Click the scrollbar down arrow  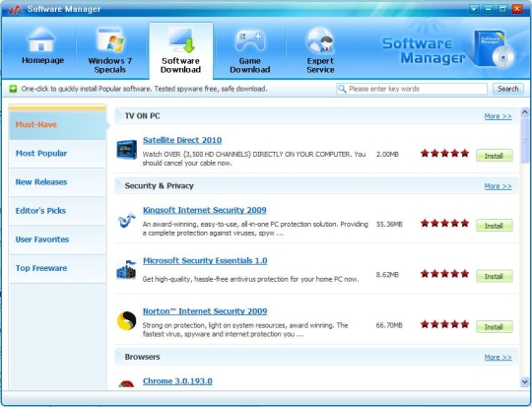(x=524, y=382)
